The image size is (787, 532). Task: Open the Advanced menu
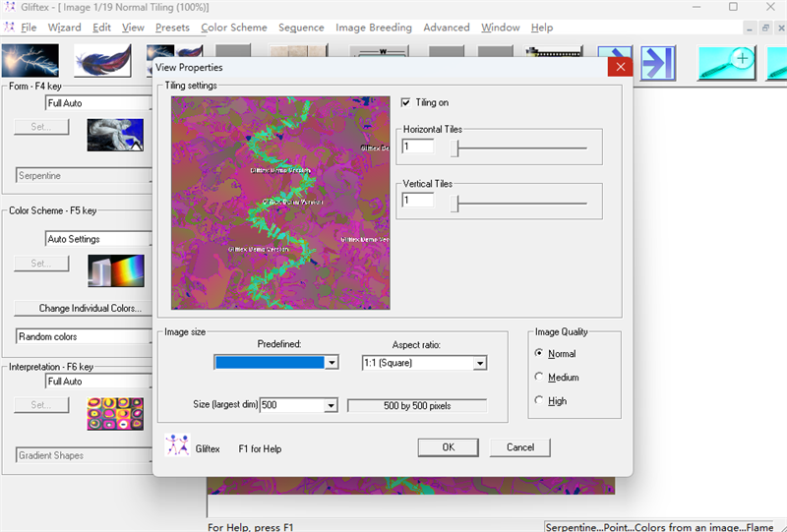click(447, 28)
